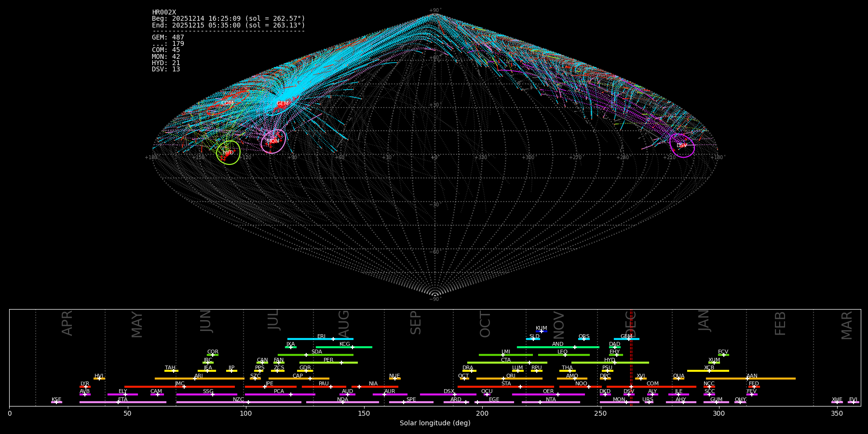Click the NOO shower label in timeline
The width and height of the screenshot is (868, 434).
tap(581, 383)
